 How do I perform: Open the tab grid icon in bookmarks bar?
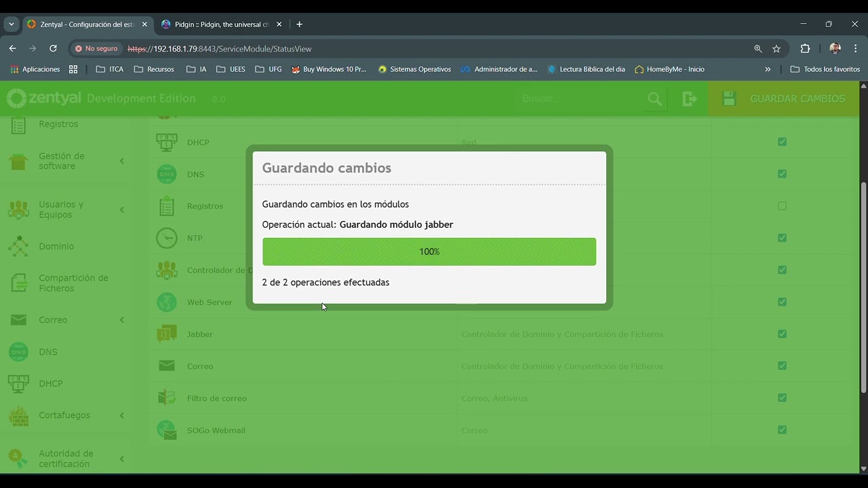pyautogui.click(x=73, y=69)
